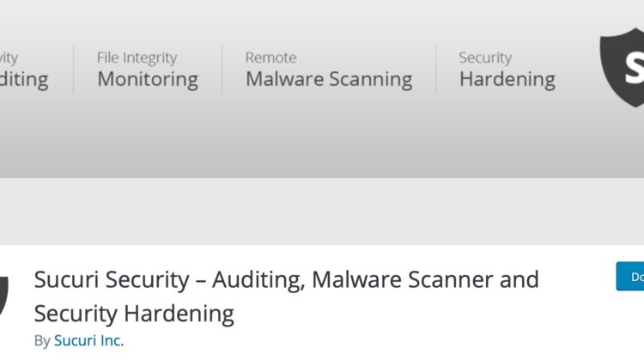
Task: Click the divider before Security Hardening section
Action: (436, 69)
